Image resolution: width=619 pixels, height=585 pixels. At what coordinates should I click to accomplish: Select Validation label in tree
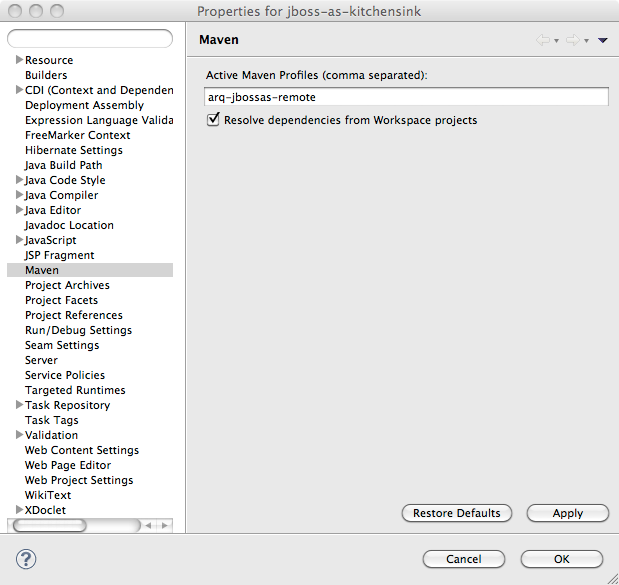(x=51, y=435)
